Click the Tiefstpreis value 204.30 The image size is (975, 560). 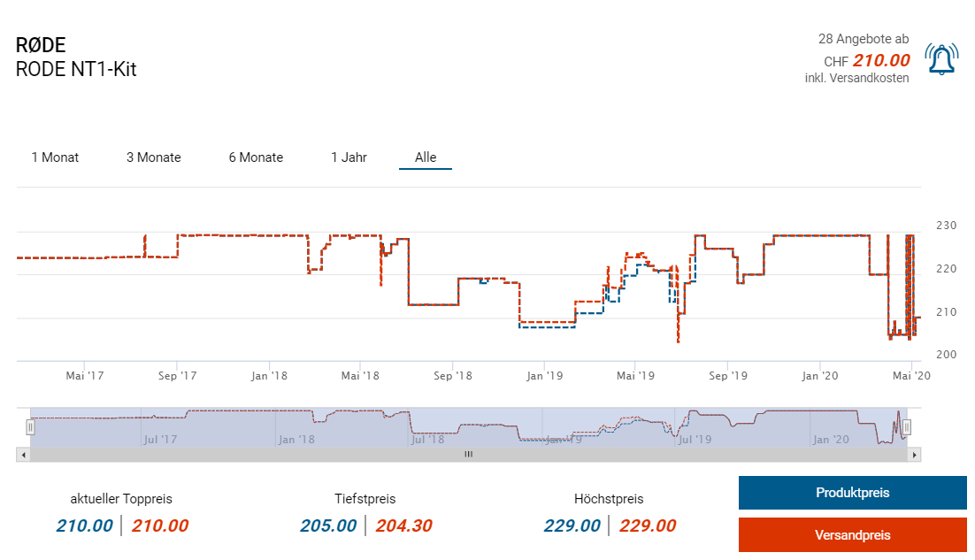click(403, 525)
